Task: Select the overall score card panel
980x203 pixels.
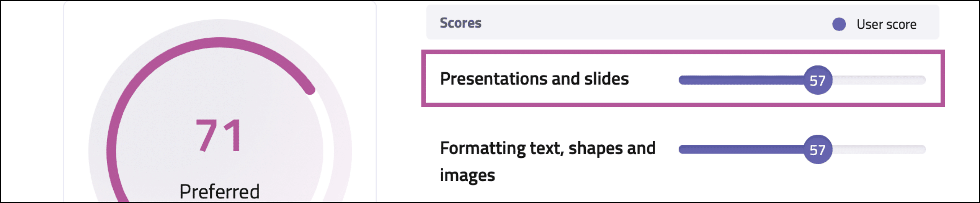Action: 220,101
